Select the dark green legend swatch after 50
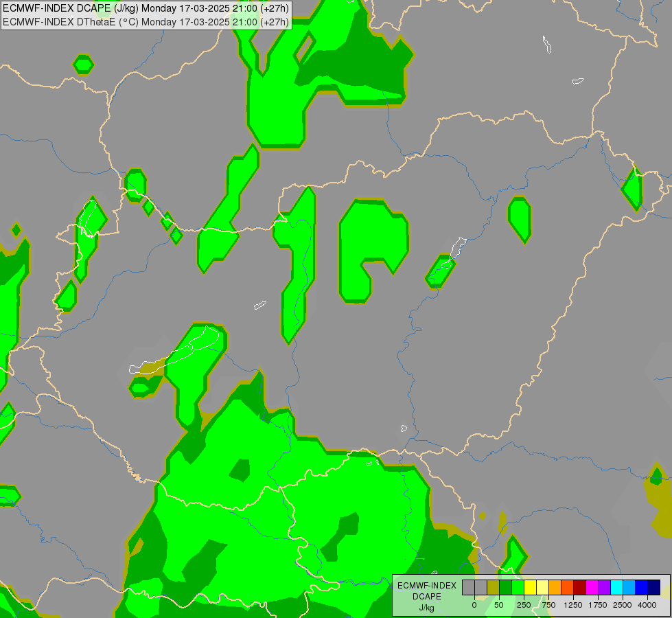The height and width of the screenshot is (618, 672). 506,588
